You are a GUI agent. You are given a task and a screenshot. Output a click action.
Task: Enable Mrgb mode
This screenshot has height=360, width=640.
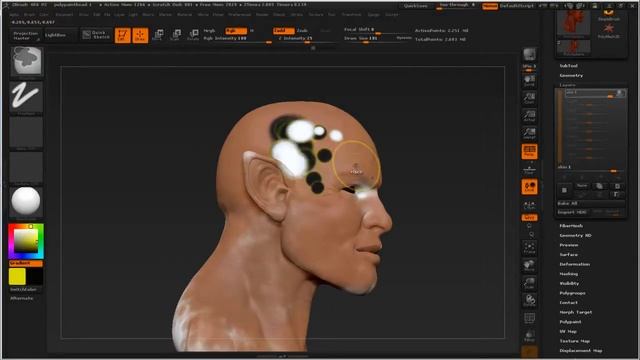(x=209, y=31)
